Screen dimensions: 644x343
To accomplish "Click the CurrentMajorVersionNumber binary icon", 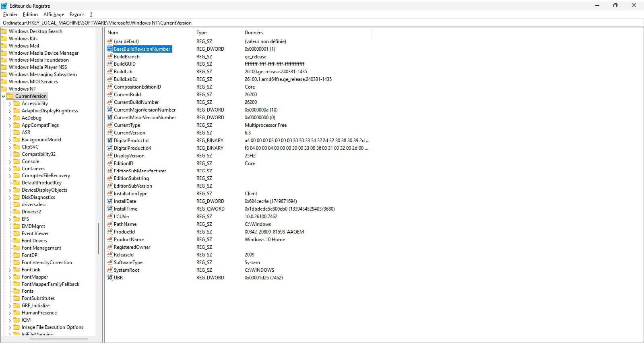I will (x=109, y=110).
